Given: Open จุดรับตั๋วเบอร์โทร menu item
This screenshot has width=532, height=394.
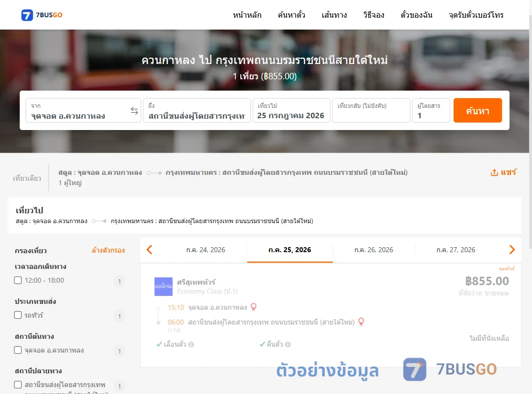Looking at the screenshot, I should point(476,15).
